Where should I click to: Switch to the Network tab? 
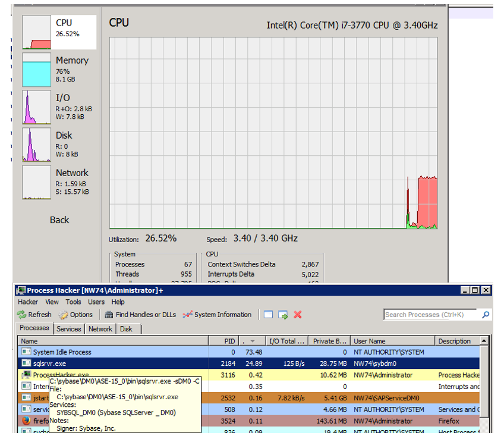[x=100, y=329]
